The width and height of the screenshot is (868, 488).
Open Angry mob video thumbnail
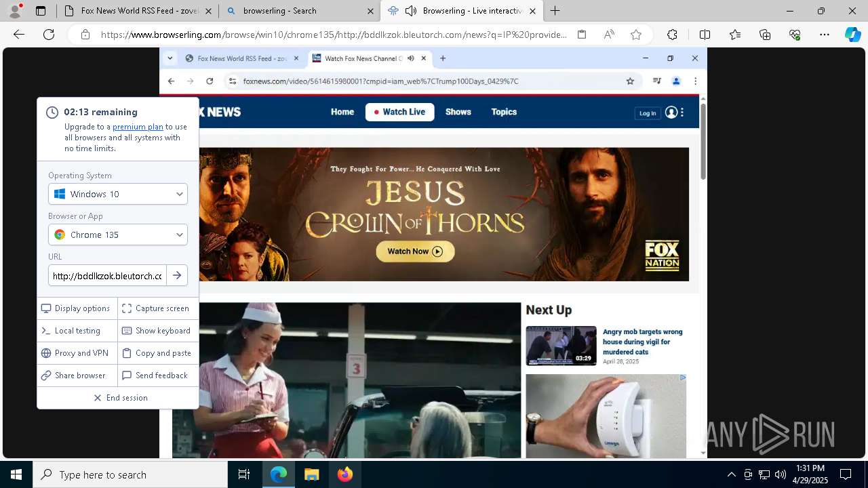561,346
